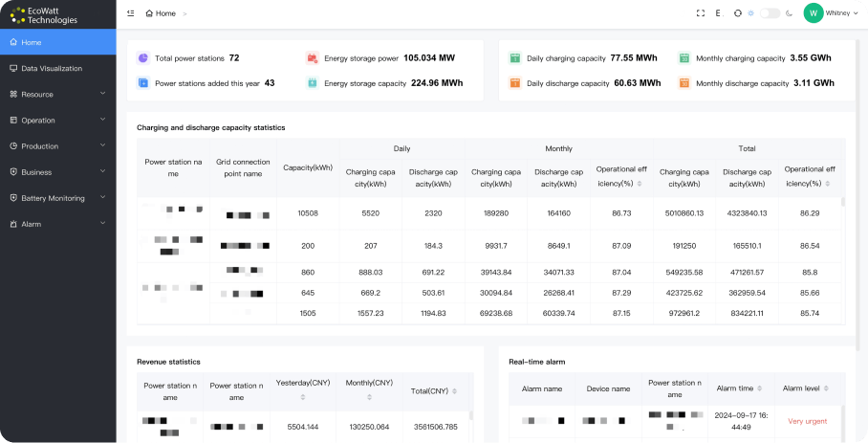Click the Monthly discharge capacity orange icon
The image size is (868, 443).
[x=684, y=83]
